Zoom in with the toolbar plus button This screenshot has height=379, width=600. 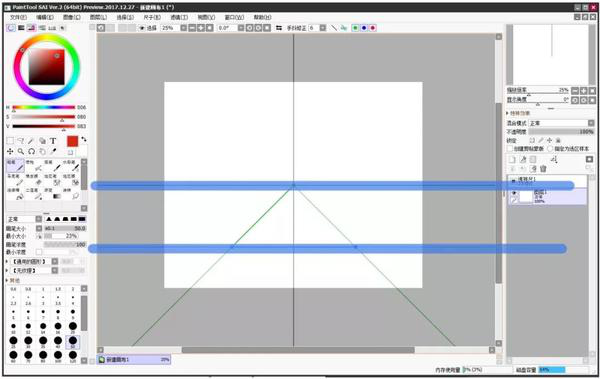pyautogui.click(x=201, y=28)
